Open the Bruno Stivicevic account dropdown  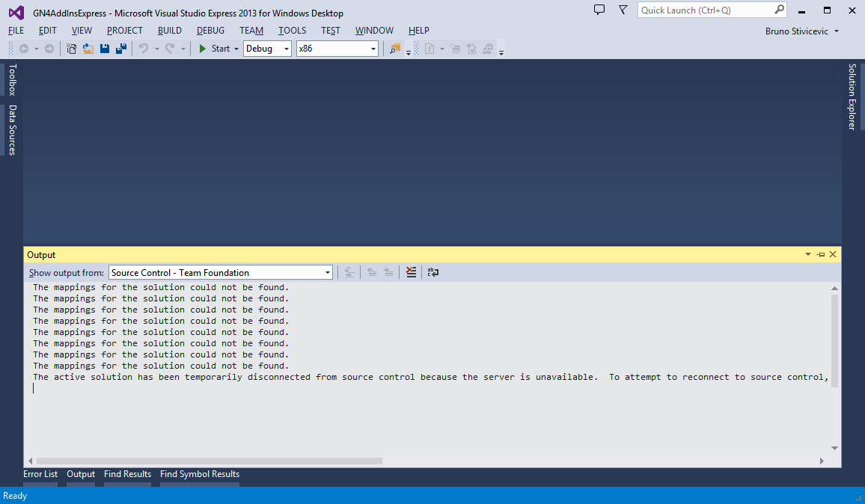coord(802,31)
